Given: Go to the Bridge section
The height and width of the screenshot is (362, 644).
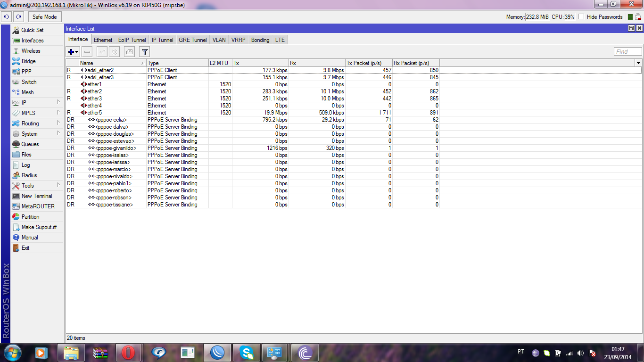Looking at the screenshot, I should pos(28,61).
